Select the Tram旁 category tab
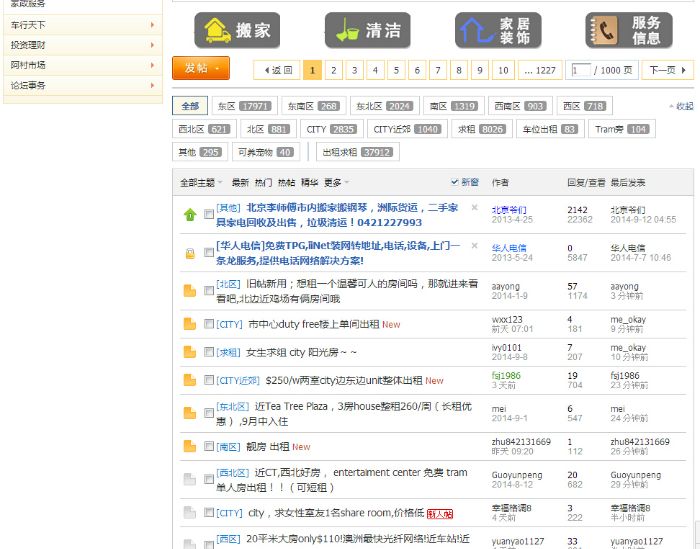 click(x=622, y=129)
